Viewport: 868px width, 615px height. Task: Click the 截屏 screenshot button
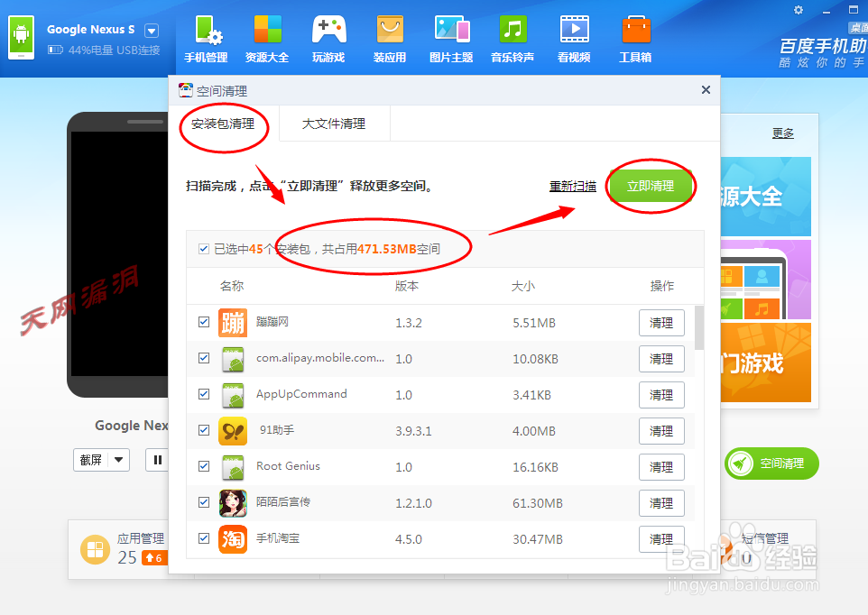pos(91,460)
